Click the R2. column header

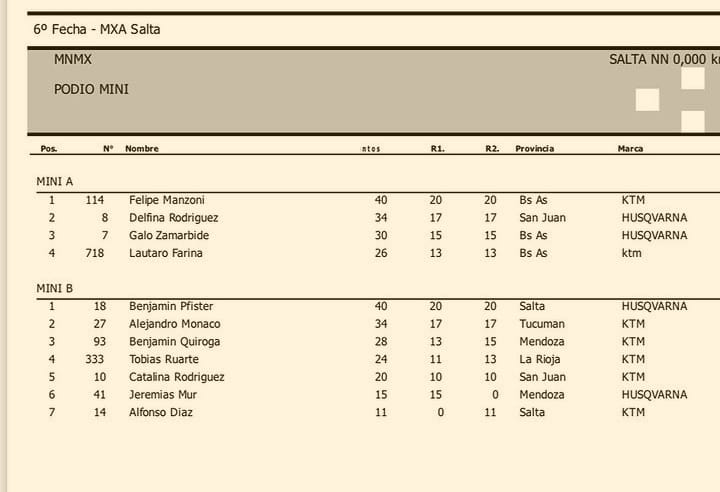click(492, 149)
